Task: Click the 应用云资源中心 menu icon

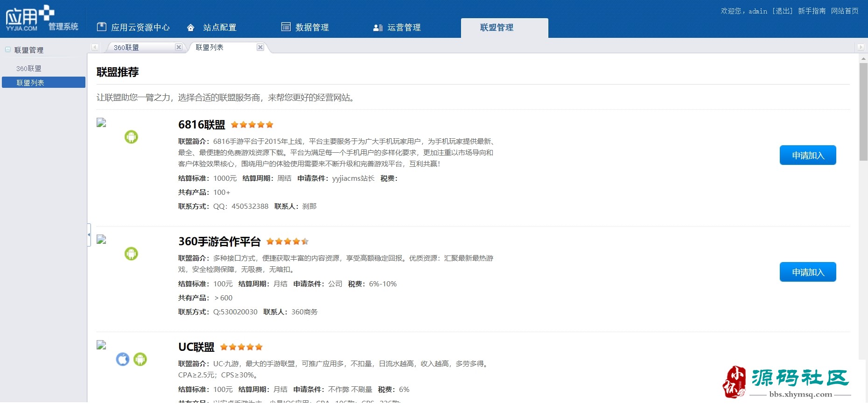Action: pyautogui.click(x=101, y=27)
